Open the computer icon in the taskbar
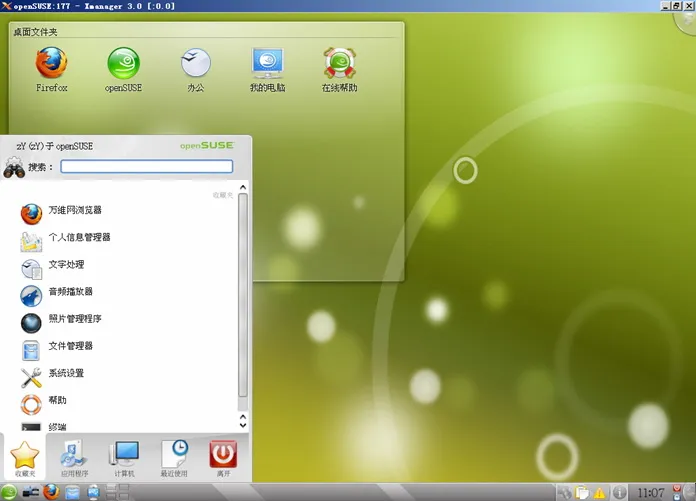 94,492
